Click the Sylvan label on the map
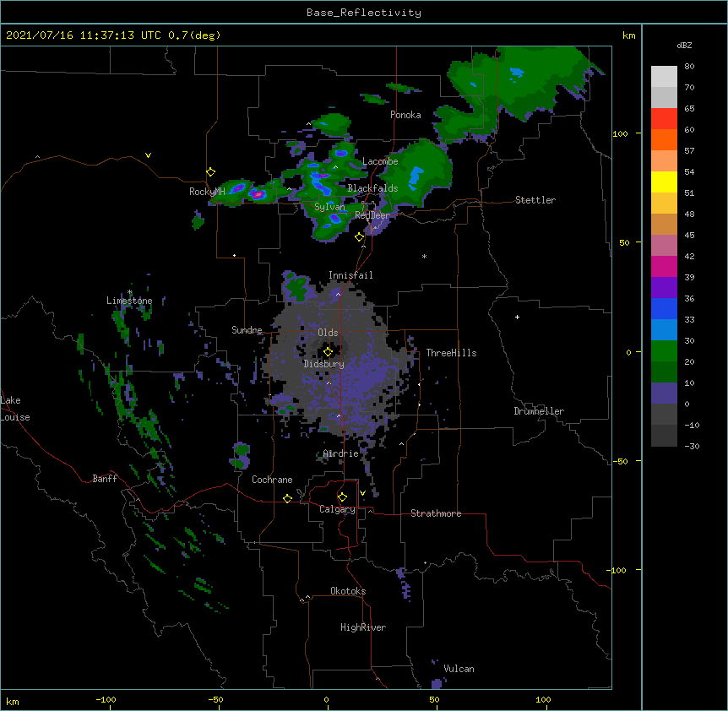Image resolution: width=728 pixels, height=711 pixels. point(329,207)
